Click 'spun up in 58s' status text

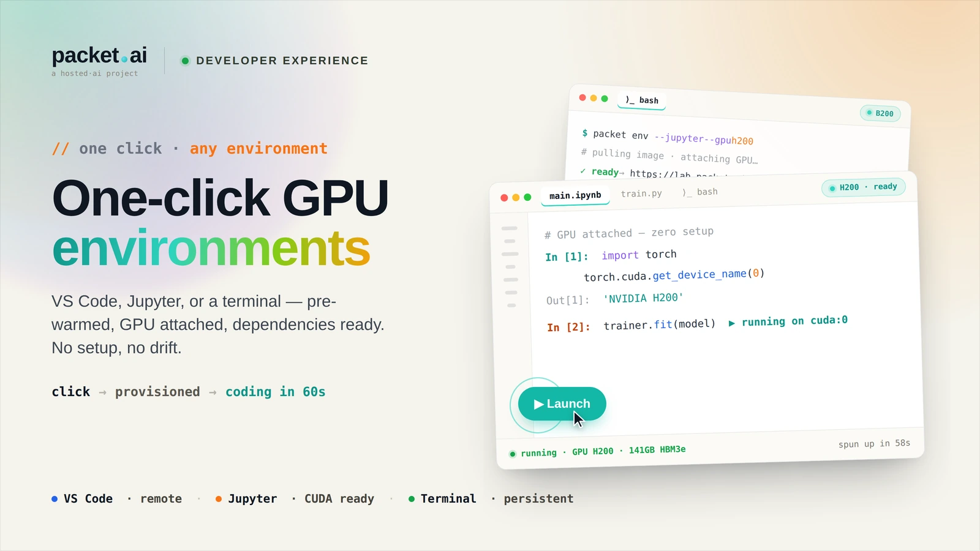(x=874, y=443)
